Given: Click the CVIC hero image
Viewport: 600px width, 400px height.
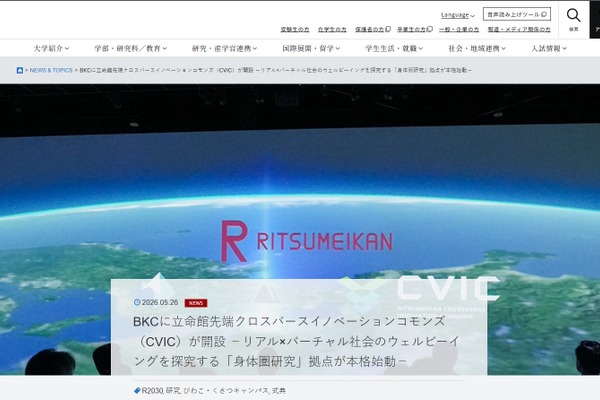Looking at the screenshot, I should 300,229.
